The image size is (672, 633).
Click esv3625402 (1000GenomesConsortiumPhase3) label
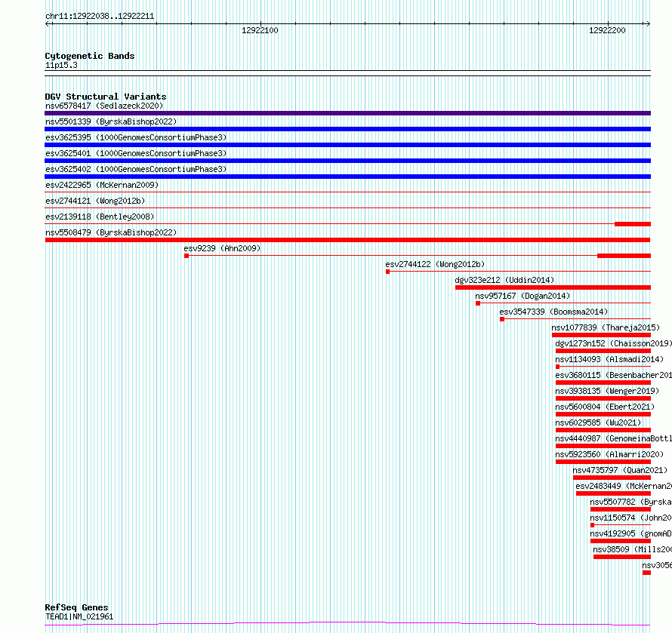136,169
